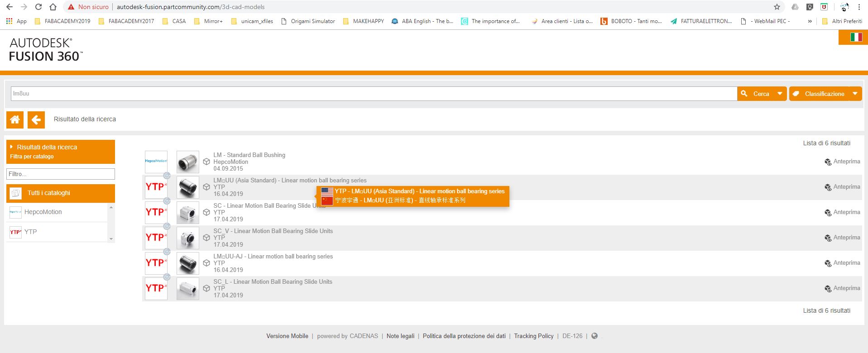Show hidden bookmarks with the » chevron
Screen dimensions: 868x353
810,21
